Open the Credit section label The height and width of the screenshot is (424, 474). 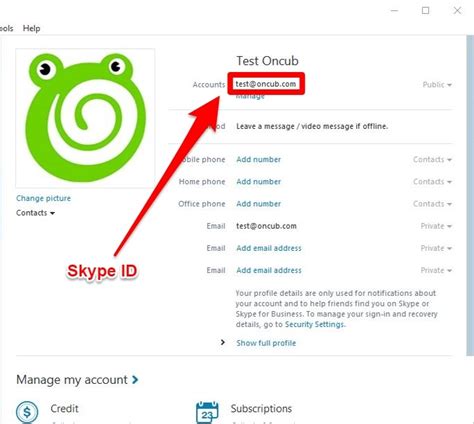(x=64, y=409)
